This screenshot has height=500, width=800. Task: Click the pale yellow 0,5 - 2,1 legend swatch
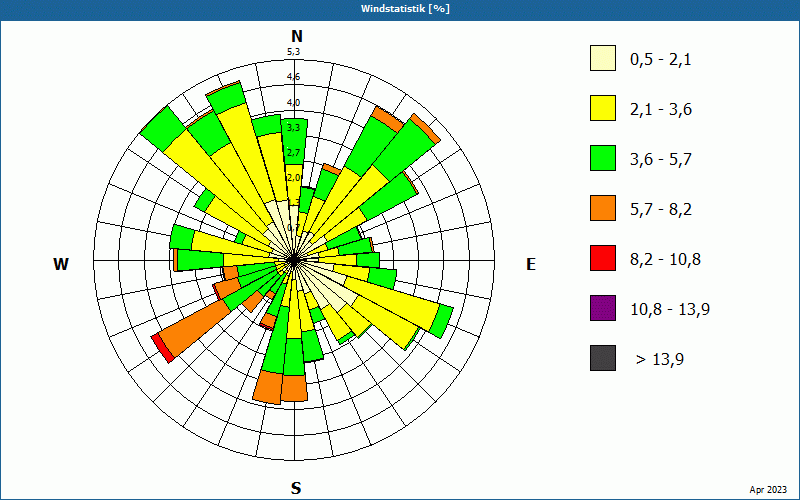point(603,58)
